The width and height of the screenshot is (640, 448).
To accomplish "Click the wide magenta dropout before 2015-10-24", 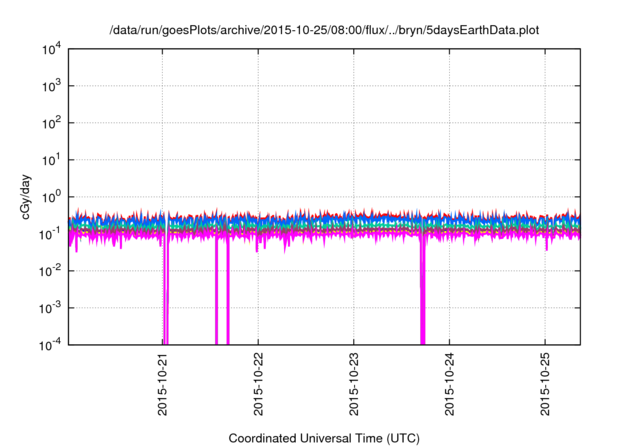I will click(x=423, y=292).
